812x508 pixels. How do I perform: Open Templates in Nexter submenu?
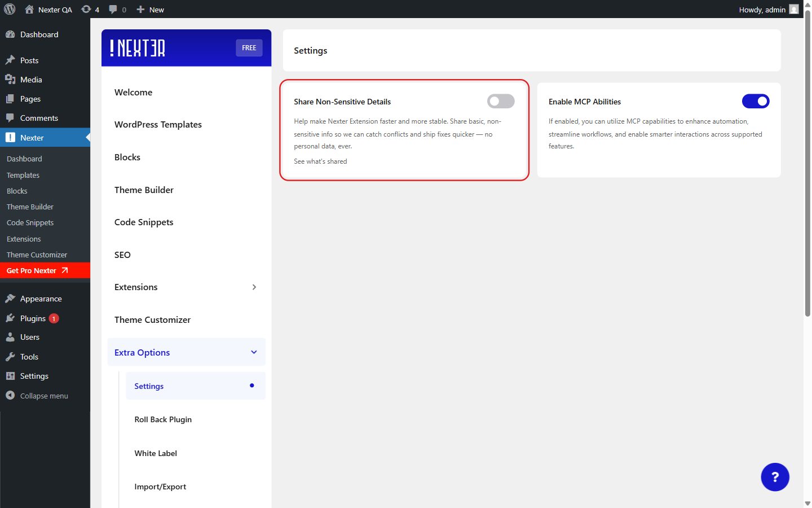(23, 176)
